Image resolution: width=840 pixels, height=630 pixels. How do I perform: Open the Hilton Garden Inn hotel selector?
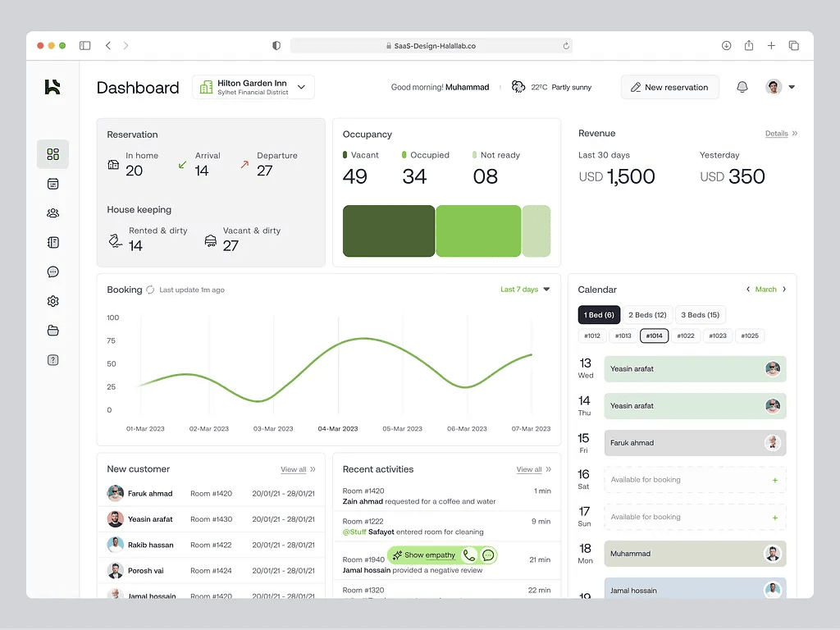click(x=252, y=86)
